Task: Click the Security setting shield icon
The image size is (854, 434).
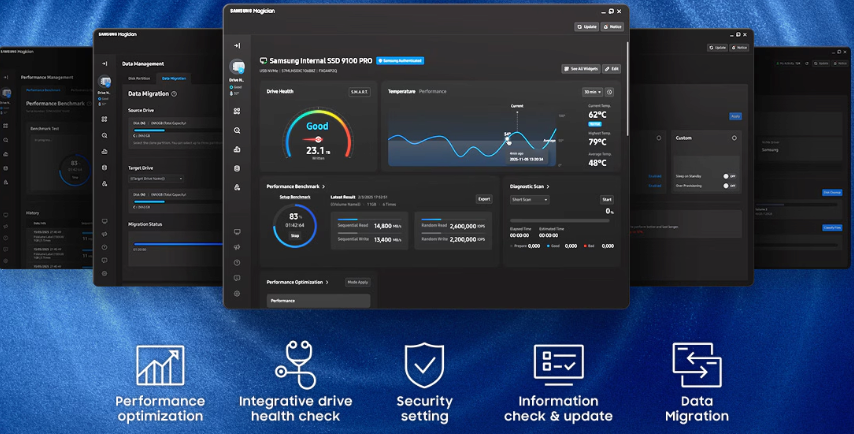Action: coord(424,365)
